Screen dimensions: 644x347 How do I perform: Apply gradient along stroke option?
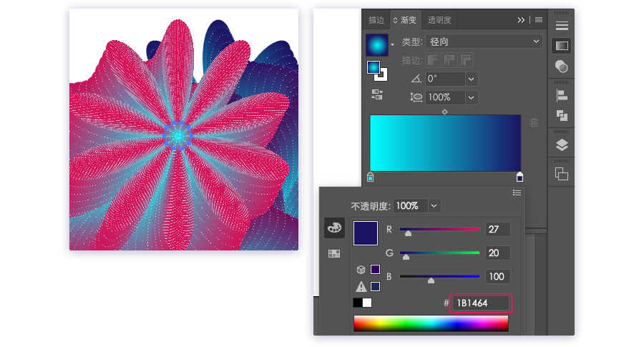449,60
